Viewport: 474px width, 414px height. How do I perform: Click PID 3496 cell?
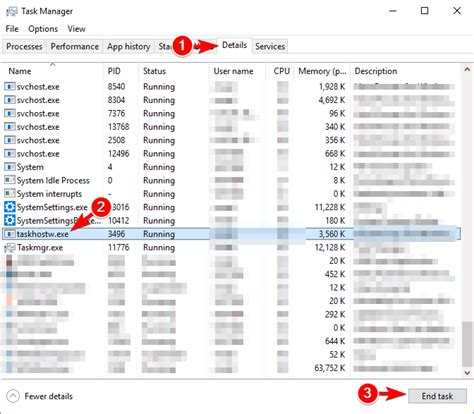point(116,234)
